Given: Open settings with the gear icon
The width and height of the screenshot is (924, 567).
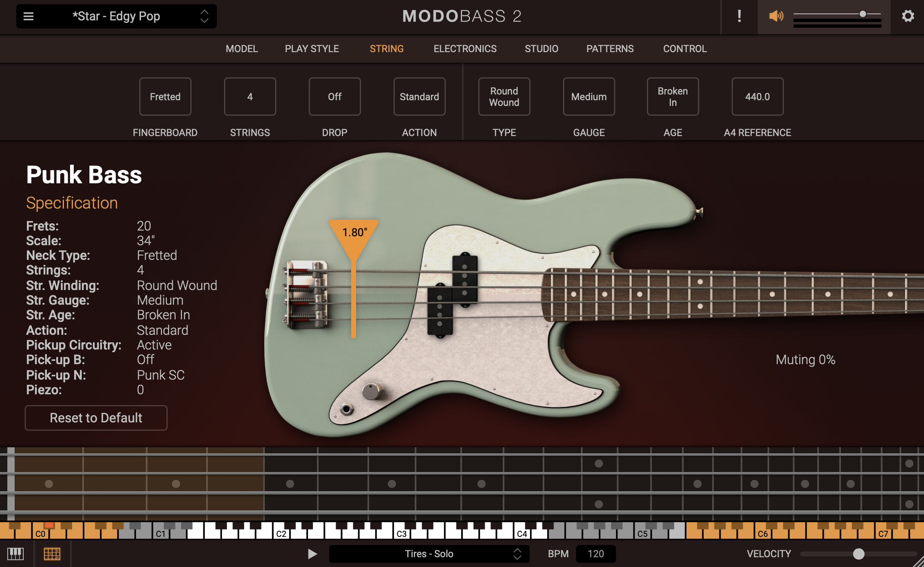Looking at the screenshot, I should click(x=908, y=16).
